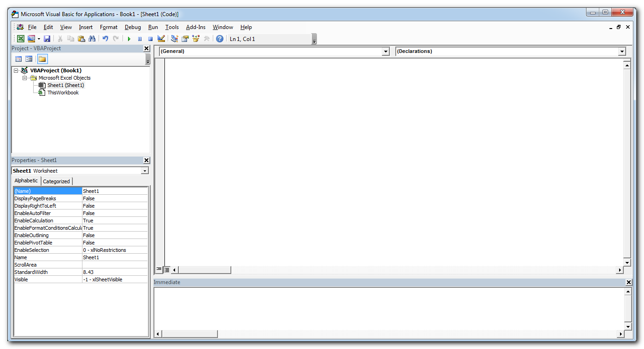
Task: Click the Toolbox hammer and wrench icon
Action: 206,39
